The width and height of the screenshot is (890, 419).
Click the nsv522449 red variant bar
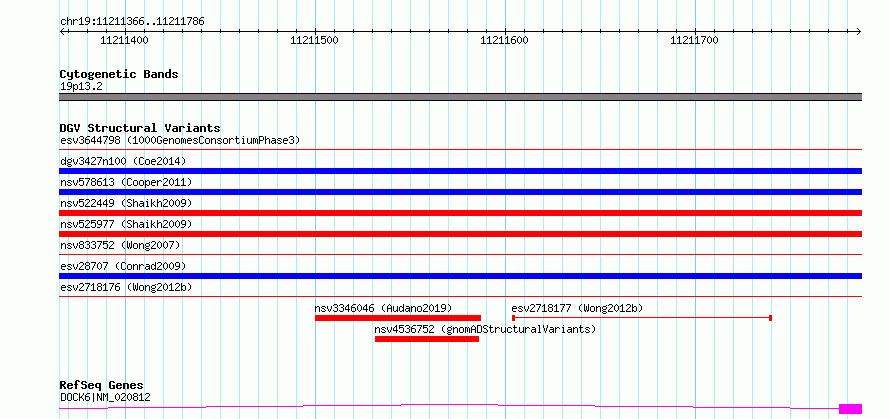[460, 213]
